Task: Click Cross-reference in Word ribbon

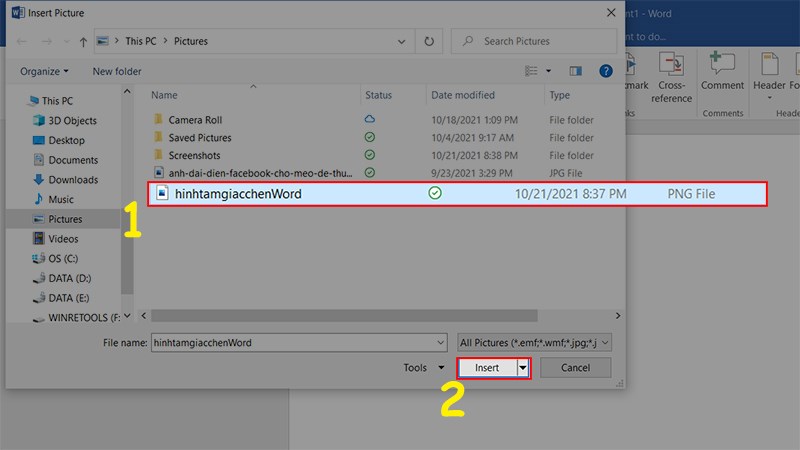Action: coord(671,77)
